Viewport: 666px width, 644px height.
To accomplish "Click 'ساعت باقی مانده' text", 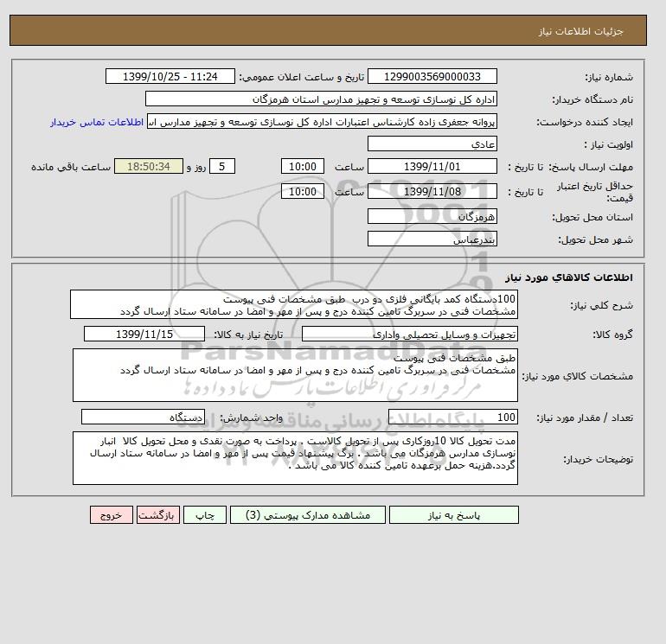I will [71, 167].
